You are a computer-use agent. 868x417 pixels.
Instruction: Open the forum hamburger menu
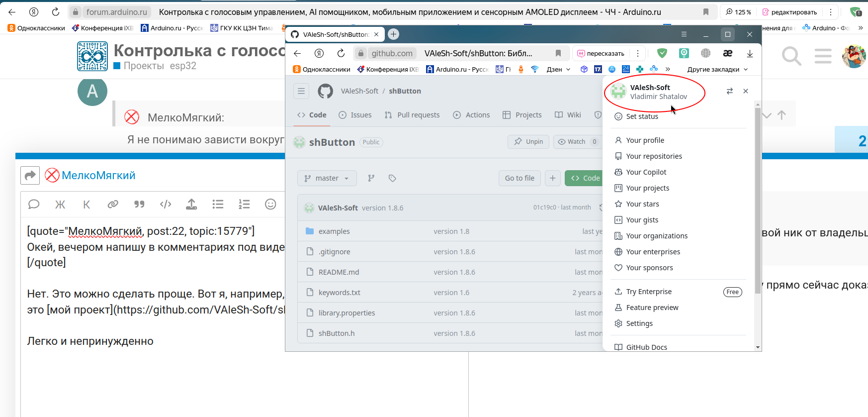coord(823,56)
